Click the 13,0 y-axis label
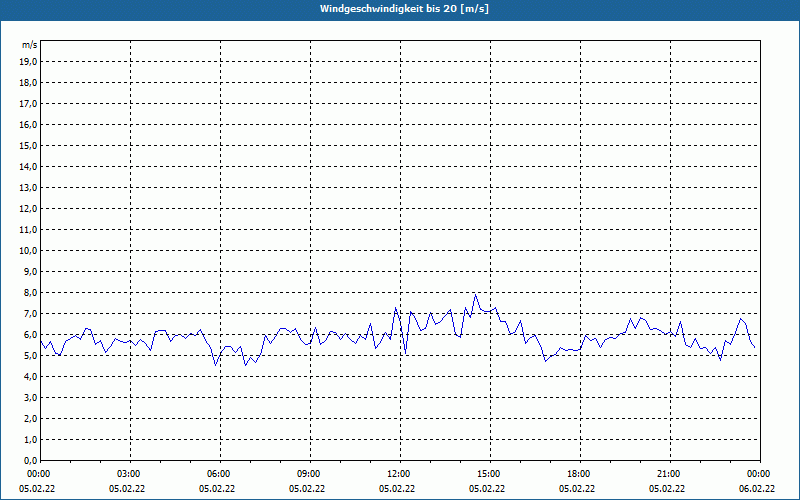 coord(29,188)
